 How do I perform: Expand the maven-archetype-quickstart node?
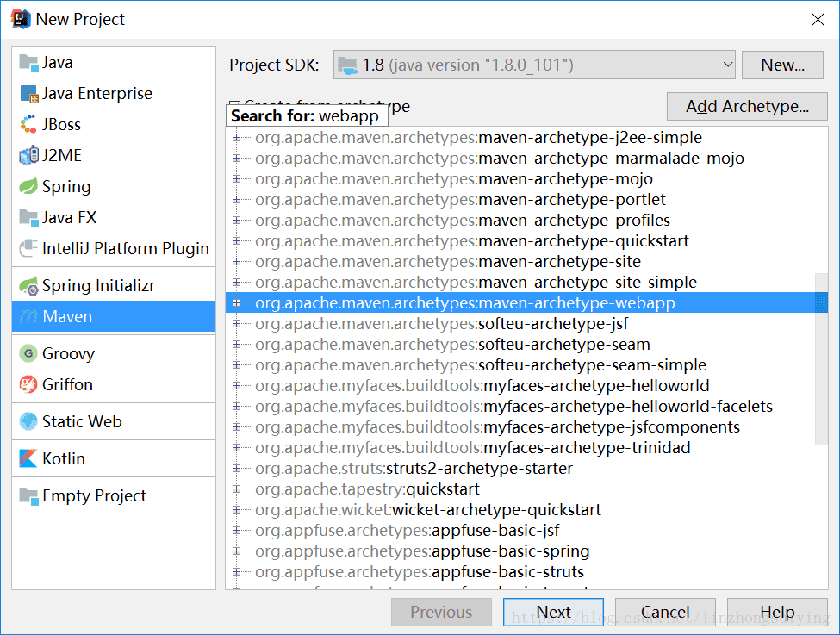(236, 241)
